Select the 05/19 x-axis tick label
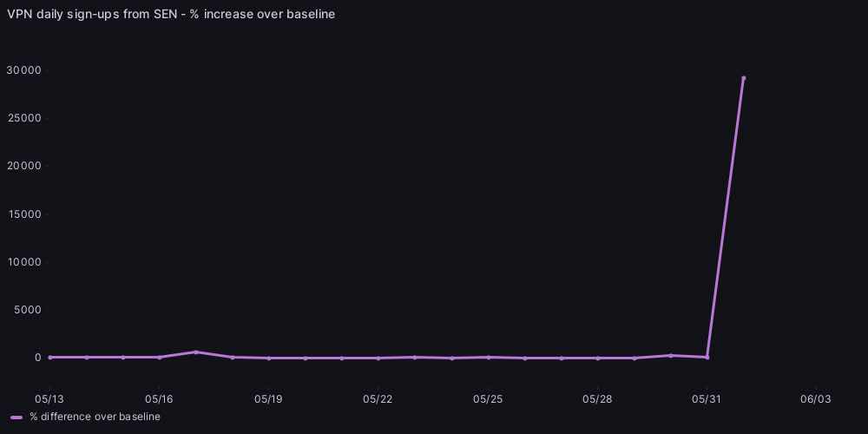Viewport: 868px width, 434px height. click(269, 399)
